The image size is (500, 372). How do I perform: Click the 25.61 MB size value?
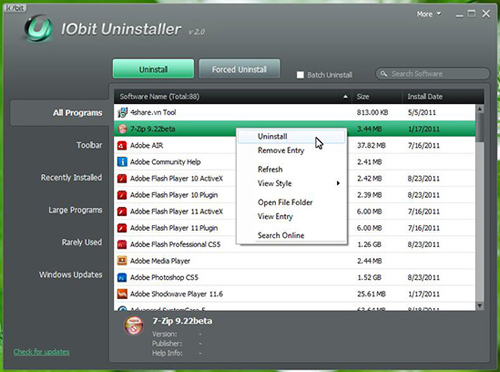coord(371,294)
